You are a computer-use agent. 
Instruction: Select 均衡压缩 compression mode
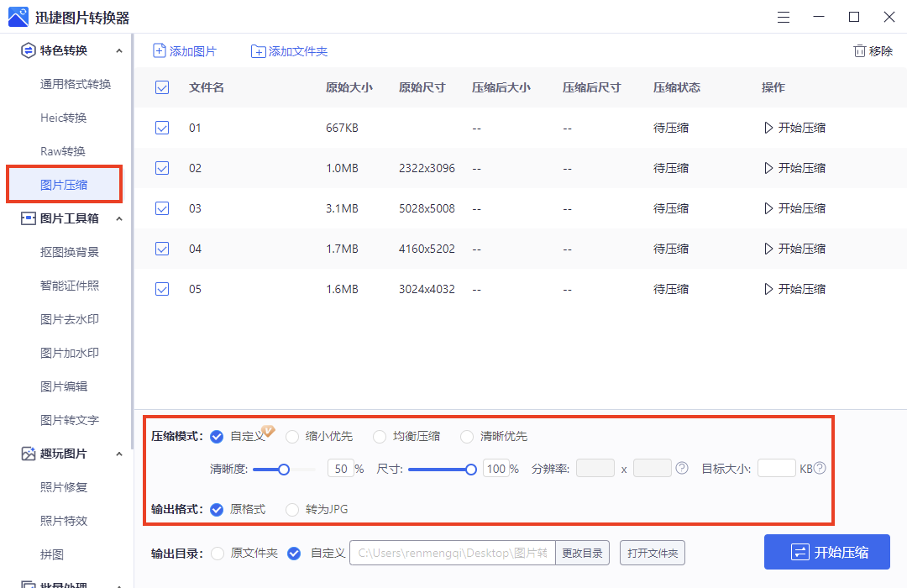[x=380, y=436]
